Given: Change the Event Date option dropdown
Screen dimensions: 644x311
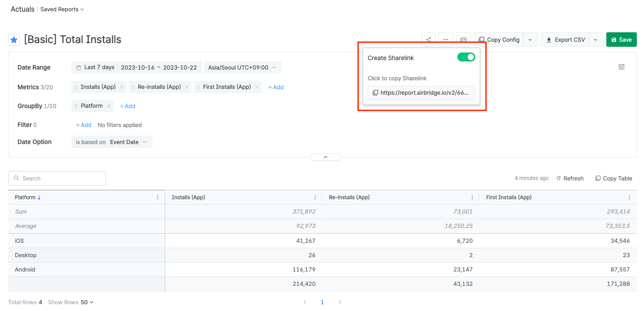Looking at the screenshot, I should coord(128,142).
